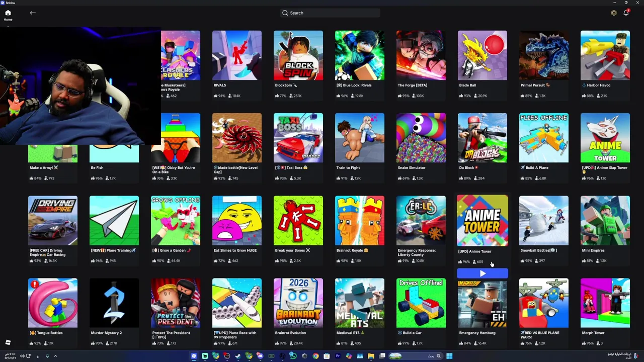Open the RIVALS game thumbnail
This screenshot has width=644, height=362.
click(x=237, y=55)
